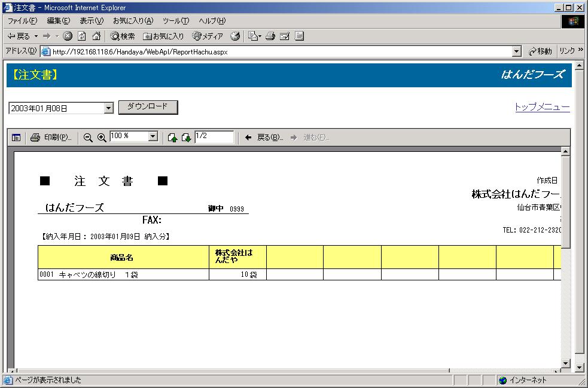Click the report viewer 印刷(P) print button
This screenshot has width=588, height=388.
pyautogui.click(x=51, y=138)
